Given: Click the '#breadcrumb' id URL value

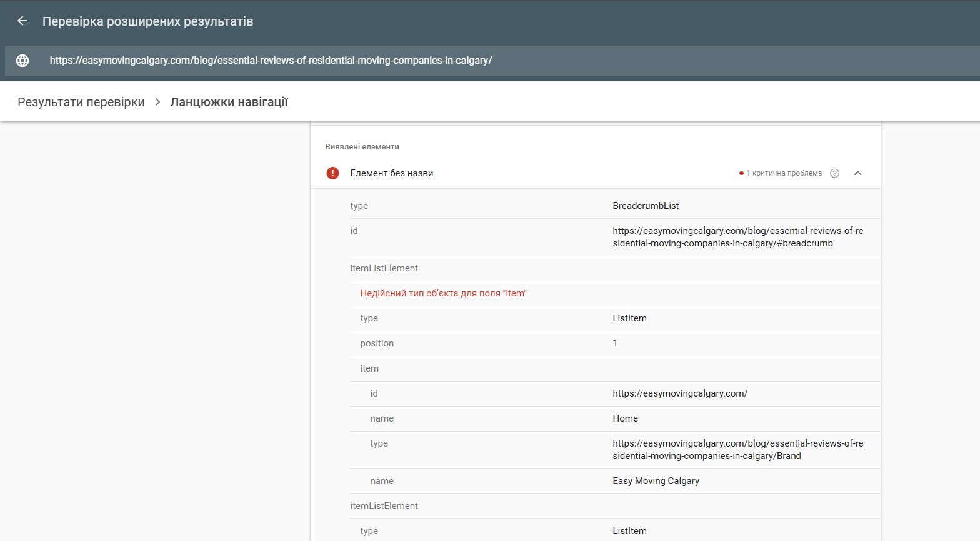Looking at the screenshot, I should [737, 237].
